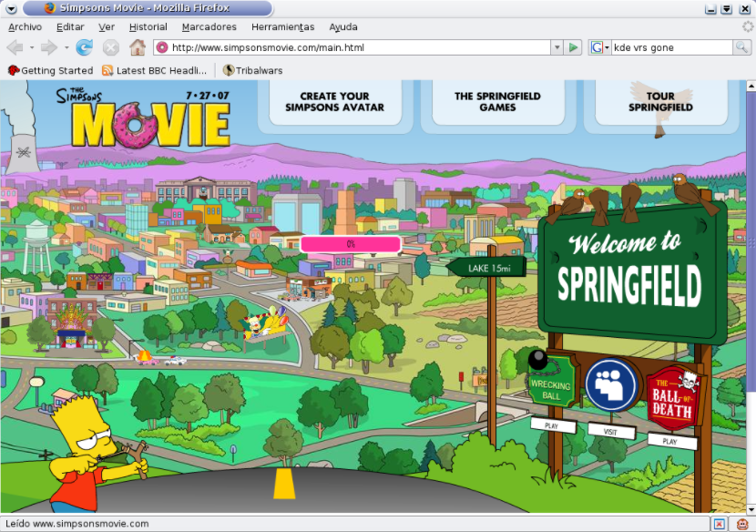Click the scrollbar down arrow
This screenshot has width=756, height=532.
751,508
